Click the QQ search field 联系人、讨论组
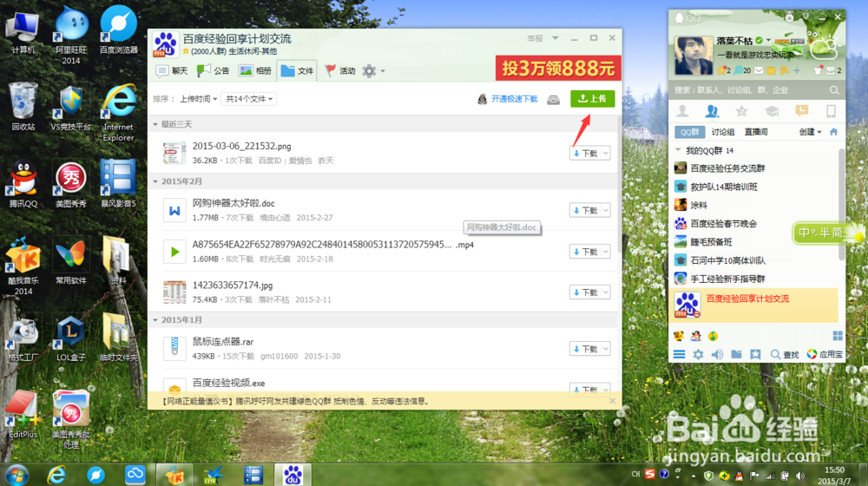 pos(750,90)
